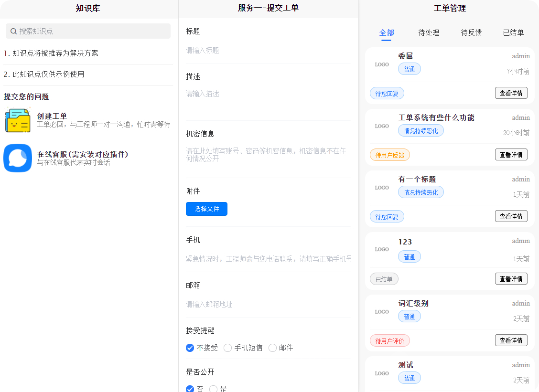The width and height of the screenshot is (539, 392).
Task: Click the 待用户评价 tag on 词汇级别 ticket
Action: 389,340
